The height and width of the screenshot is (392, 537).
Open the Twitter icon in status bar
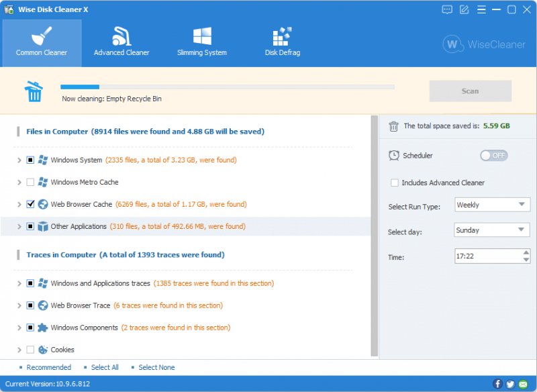pos(510,384)
